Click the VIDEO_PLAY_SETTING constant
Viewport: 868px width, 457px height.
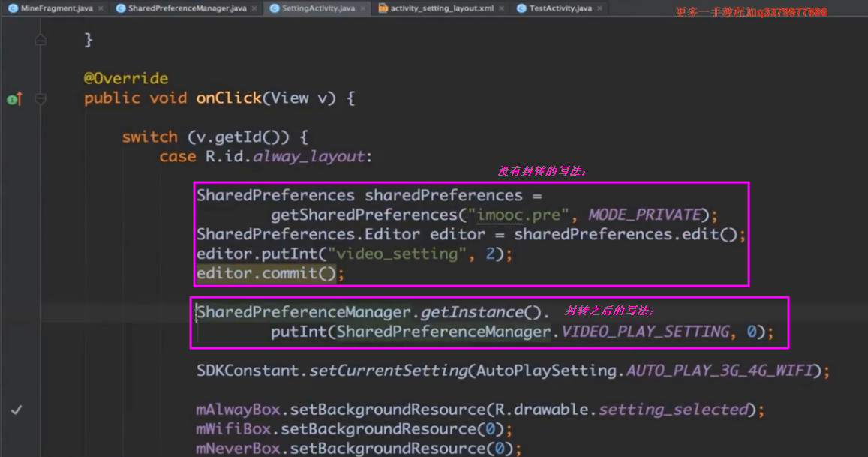point(645,332)
